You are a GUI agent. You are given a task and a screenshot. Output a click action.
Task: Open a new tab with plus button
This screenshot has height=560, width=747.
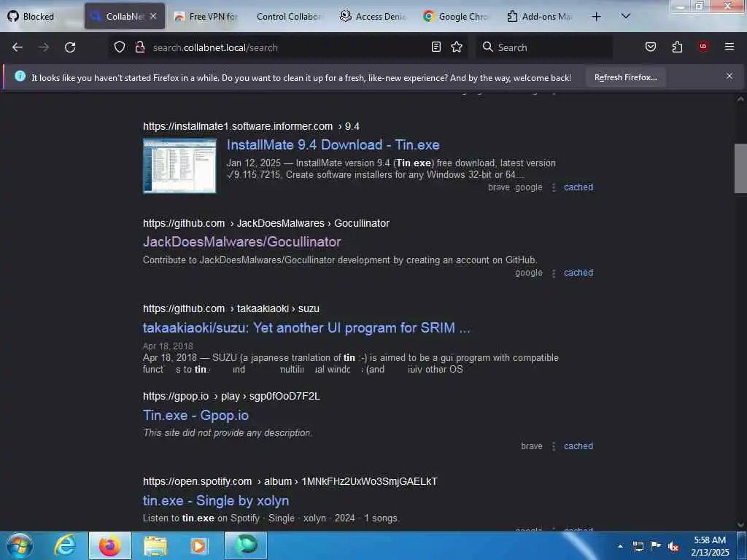click(x=596, y=17)
